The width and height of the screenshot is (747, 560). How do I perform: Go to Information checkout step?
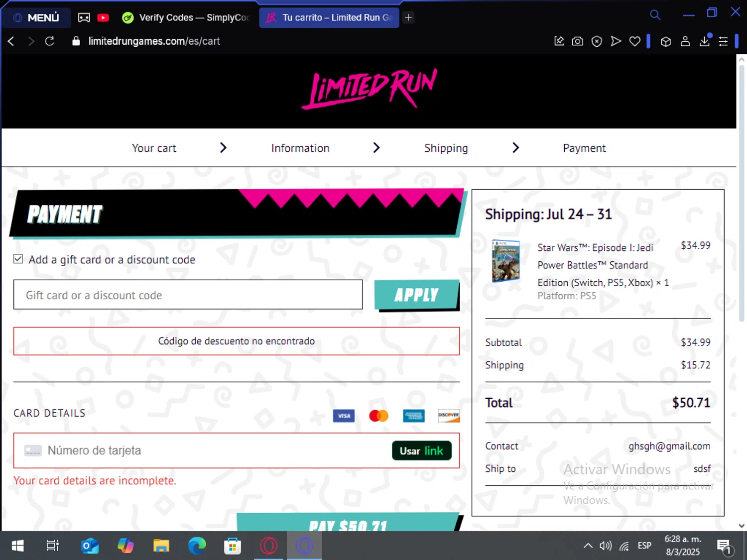300,148
